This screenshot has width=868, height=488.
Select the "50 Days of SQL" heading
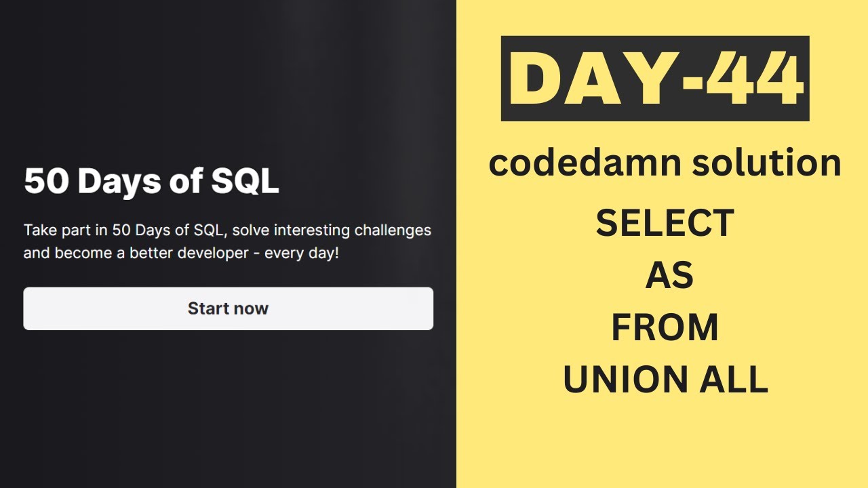click(151, 182)
